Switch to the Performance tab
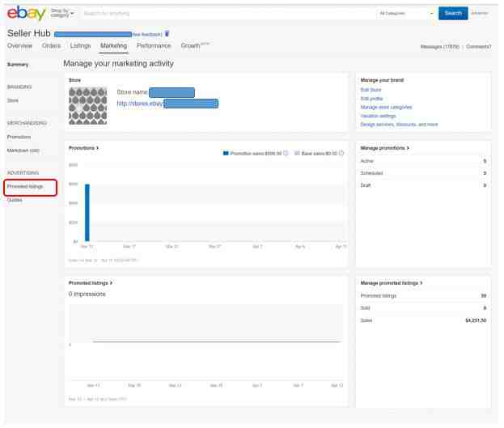The height and width of the screenshot is (428, 504). click(x=155, y=46)
